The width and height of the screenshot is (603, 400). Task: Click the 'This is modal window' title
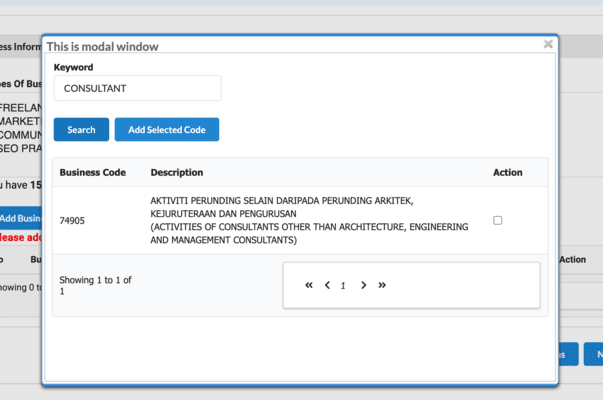[x=102, y=46]
